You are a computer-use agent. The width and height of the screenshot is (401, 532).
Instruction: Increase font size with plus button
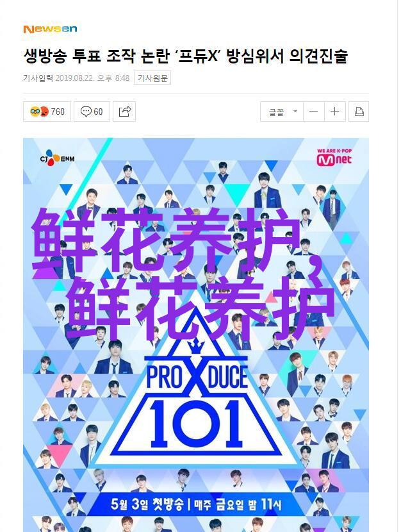click(335, 112)
